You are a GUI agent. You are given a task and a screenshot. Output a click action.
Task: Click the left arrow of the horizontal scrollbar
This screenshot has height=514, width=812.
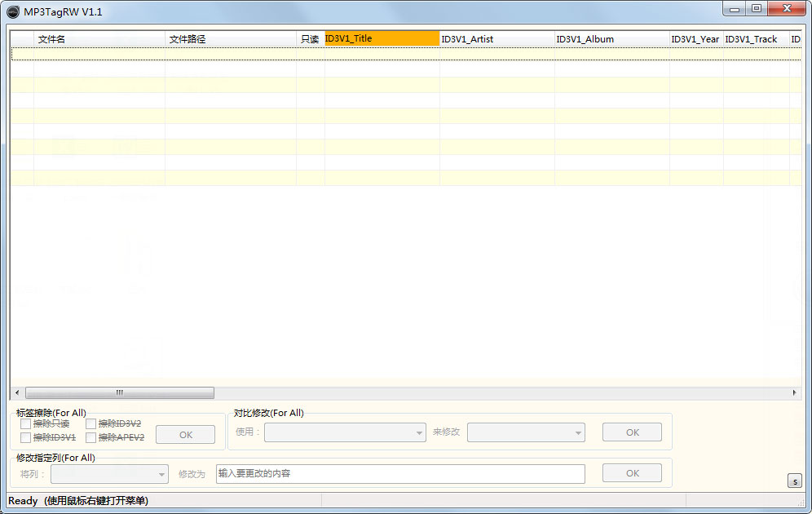pyautogui.click(x=16, y=392)
